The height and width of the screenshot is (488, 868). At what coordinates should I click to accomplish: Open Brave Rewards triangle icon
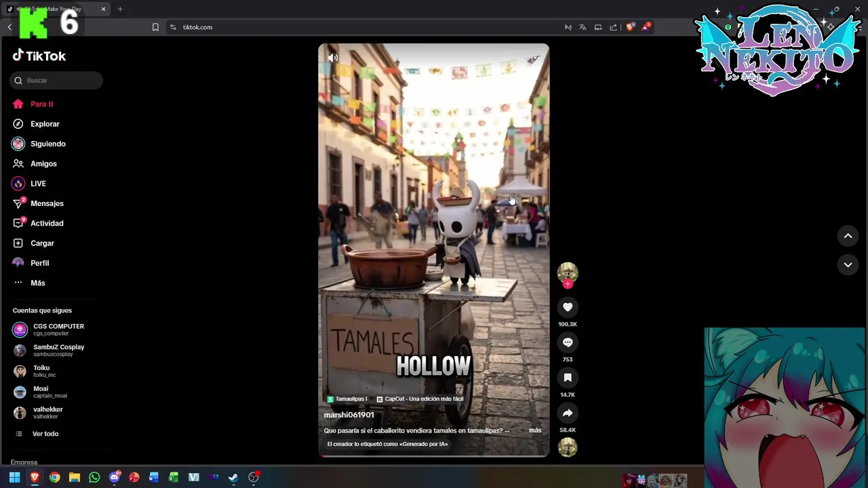click(646, 27)
